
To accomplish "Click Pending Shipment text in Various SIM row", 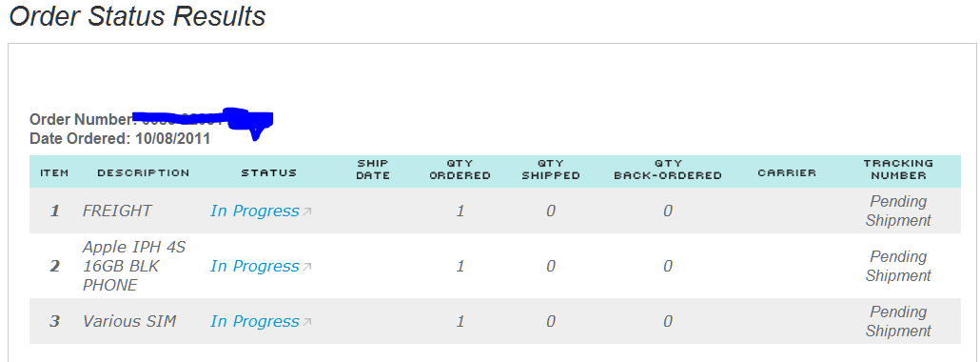I will [898, 321].
